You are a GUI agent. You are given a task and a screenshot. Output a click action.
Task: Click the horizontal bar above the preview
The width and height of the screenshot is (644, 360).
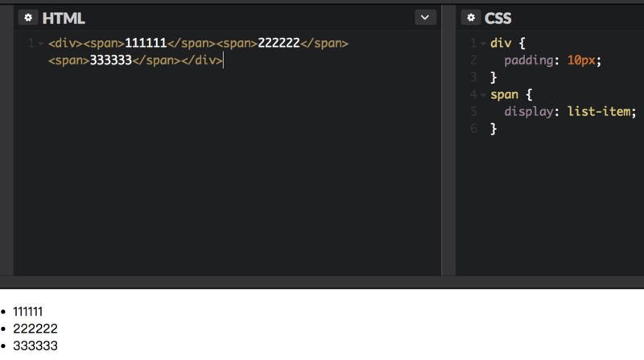pos(322,282)
